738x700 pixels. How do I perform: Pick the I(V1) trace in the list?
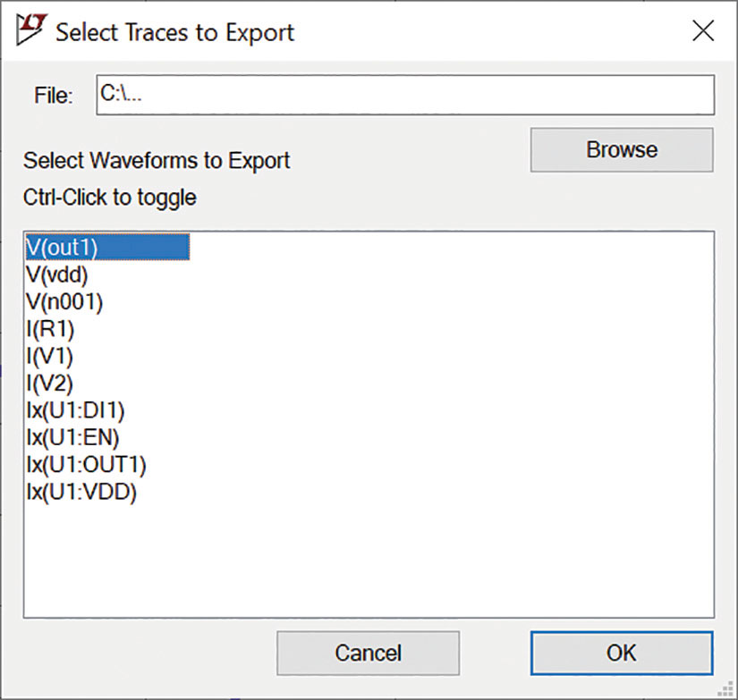[x=50, y=357]
